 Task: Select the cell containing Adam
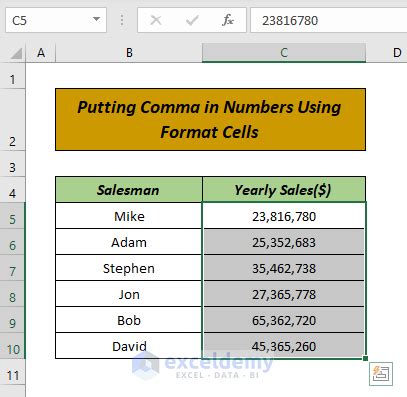[x=129, y=242]
